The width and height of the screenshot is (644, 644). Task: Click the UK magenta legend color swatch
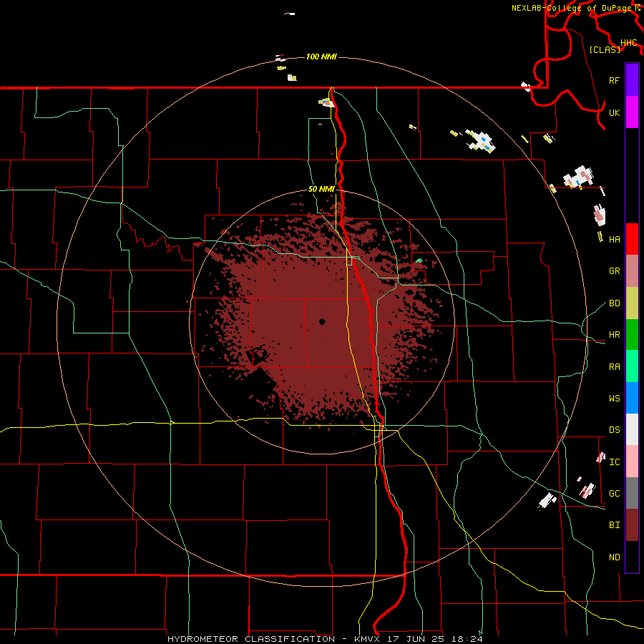click(632, 112)
